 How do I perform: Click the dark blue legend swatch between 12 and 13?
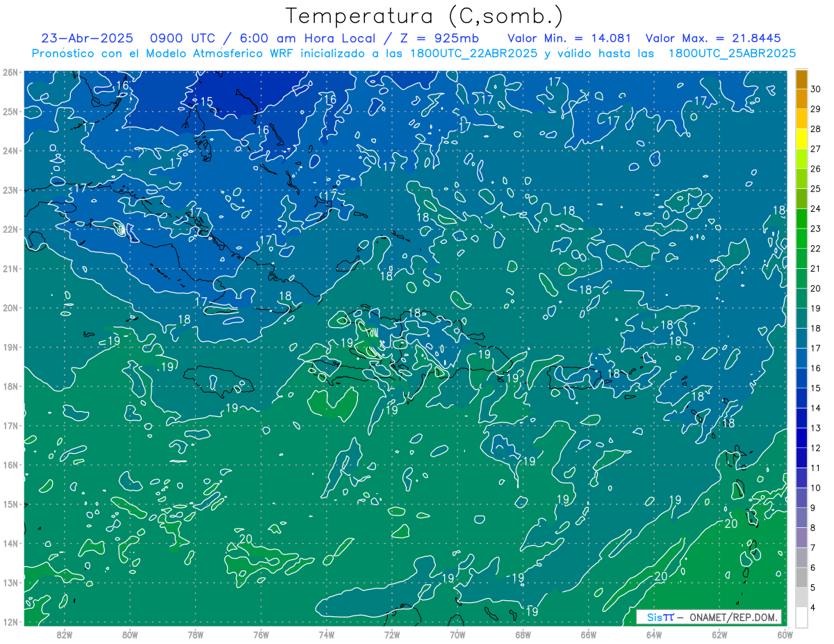801,438
